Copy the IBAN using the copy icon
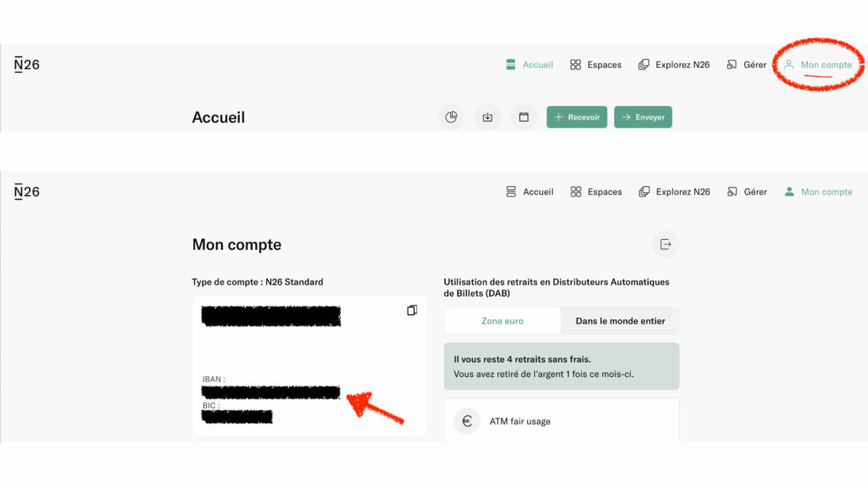The height and width of the screenshot is (488, 868). click(x=412, y=310)
